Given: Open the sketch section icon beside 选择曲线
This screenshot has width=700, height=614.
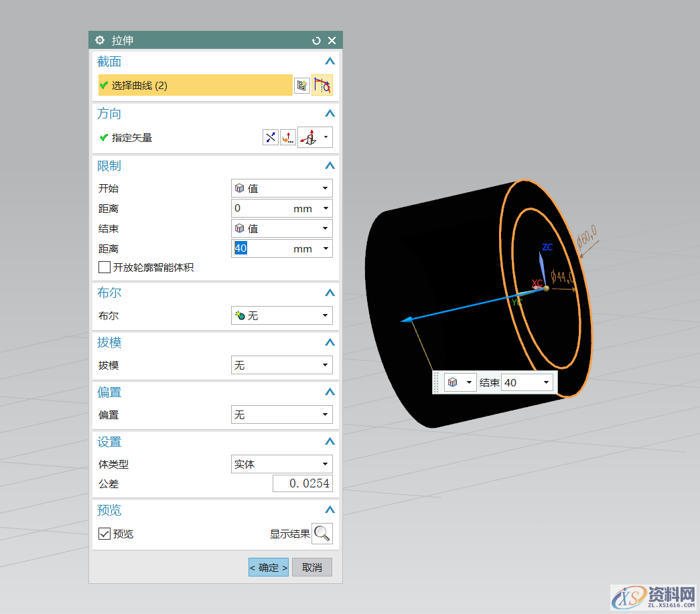Looking at the screenshot, I should (x=301, y=86).
